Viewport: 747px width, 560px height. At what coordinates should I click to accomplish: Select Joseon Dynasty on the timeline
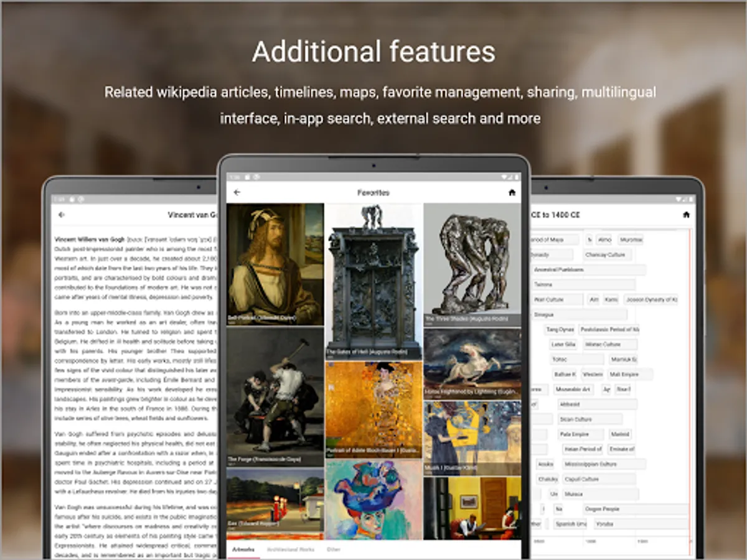tap(651, 299)
